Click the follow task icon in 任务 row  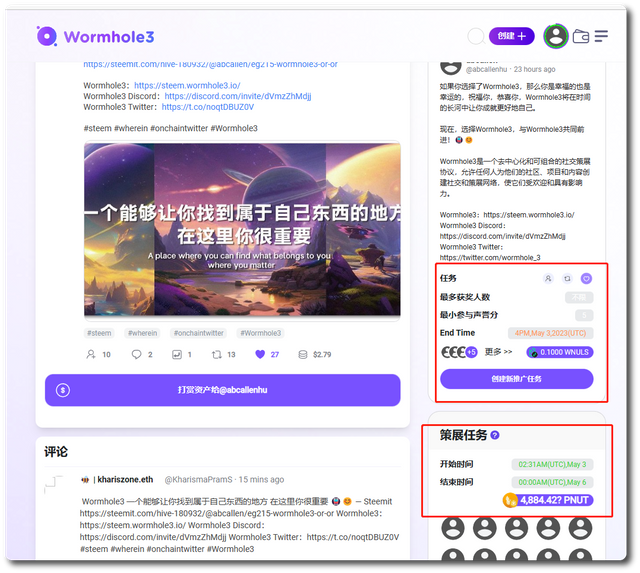pos(548,278)
